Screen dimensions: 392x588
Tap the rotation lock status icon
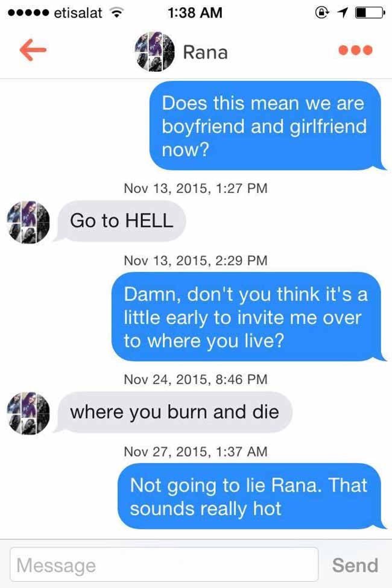pos(322,13)
